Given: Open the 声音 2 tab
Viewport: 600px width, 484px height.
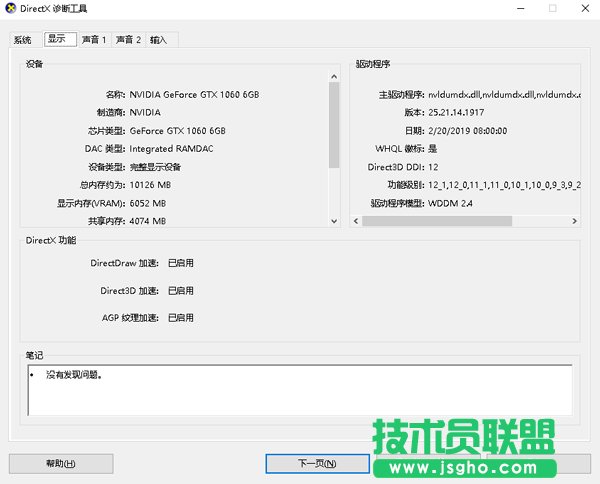Looking at the screenshot, I should 128,40.
